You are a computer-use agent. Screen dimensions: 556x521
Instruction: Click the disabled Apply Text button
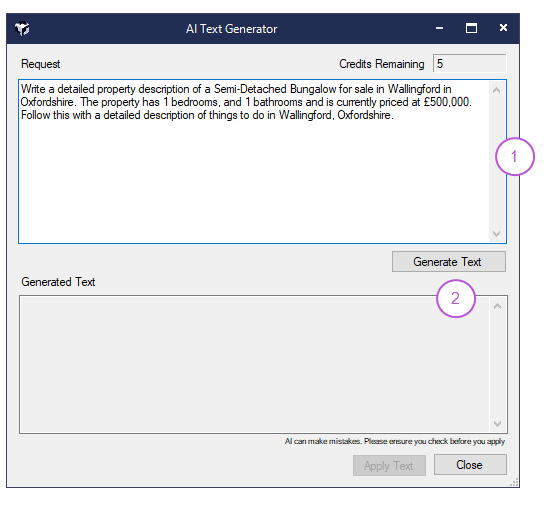389,466
